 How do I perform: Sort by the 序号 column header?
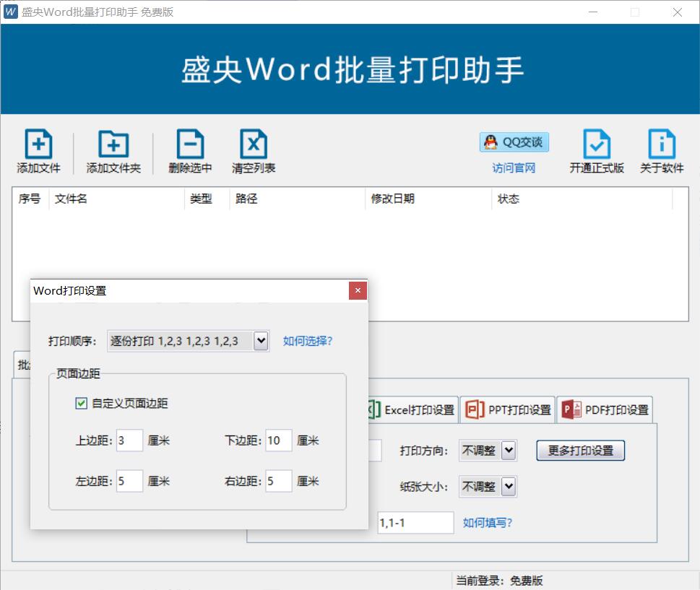click(x=30, y=199)
